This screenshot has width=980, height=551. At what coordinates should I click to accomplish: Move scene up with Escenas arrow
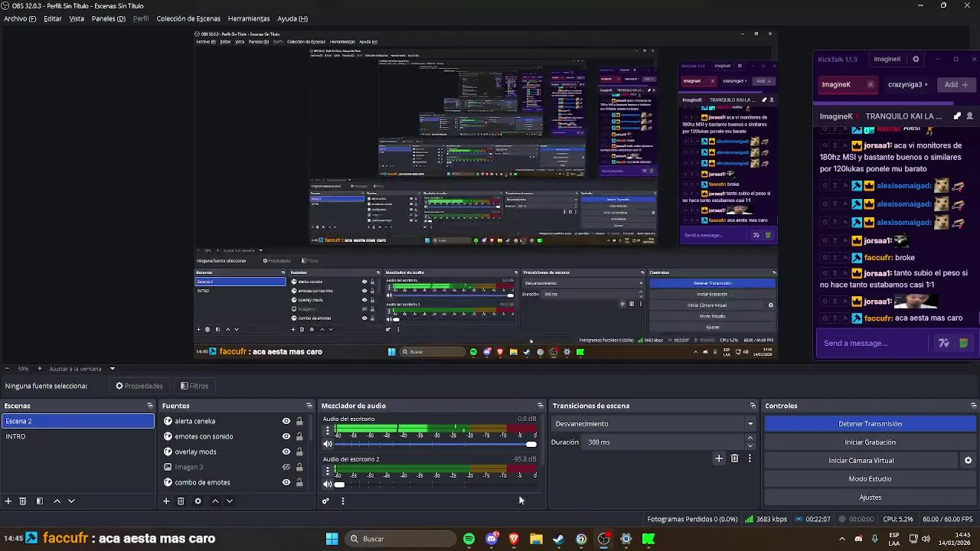pyautogui.click(x=57, y=501)
